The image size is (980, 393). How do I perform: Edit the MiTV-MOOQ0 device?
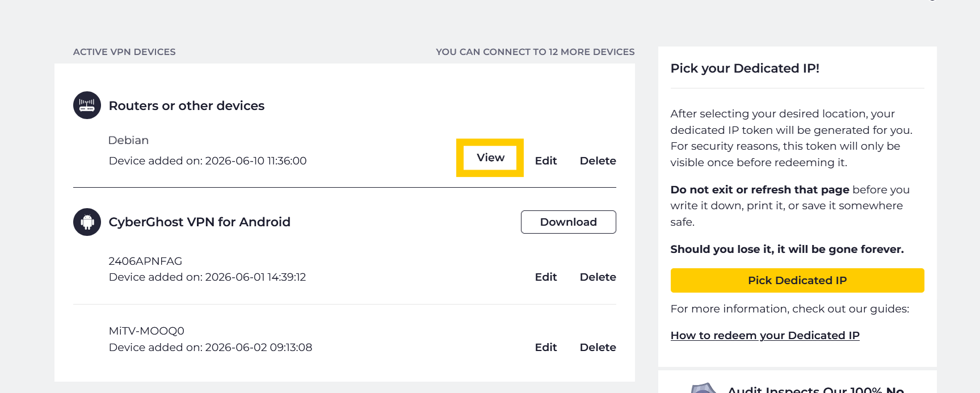pyautogui.click(x=546, y=348)
